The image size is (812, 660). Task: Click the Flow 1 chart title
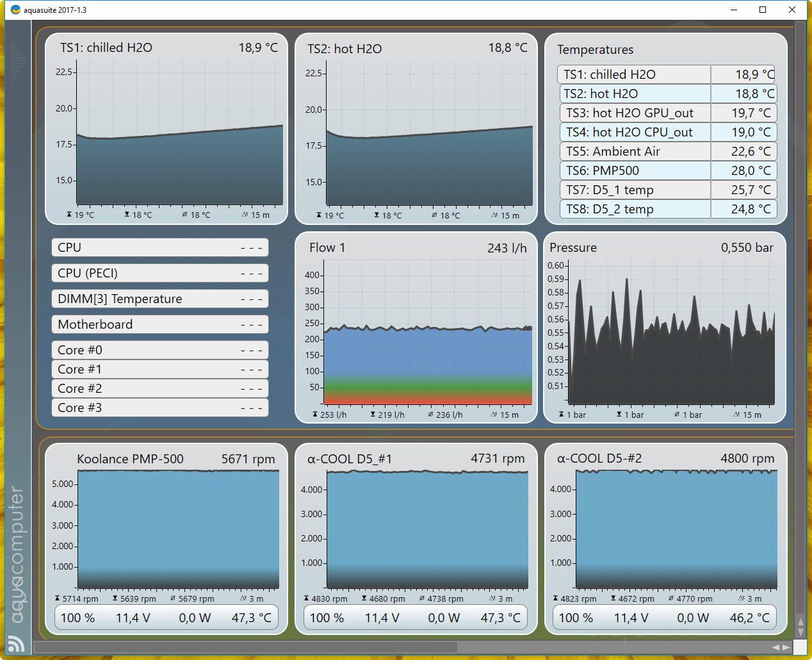point(327,248)
